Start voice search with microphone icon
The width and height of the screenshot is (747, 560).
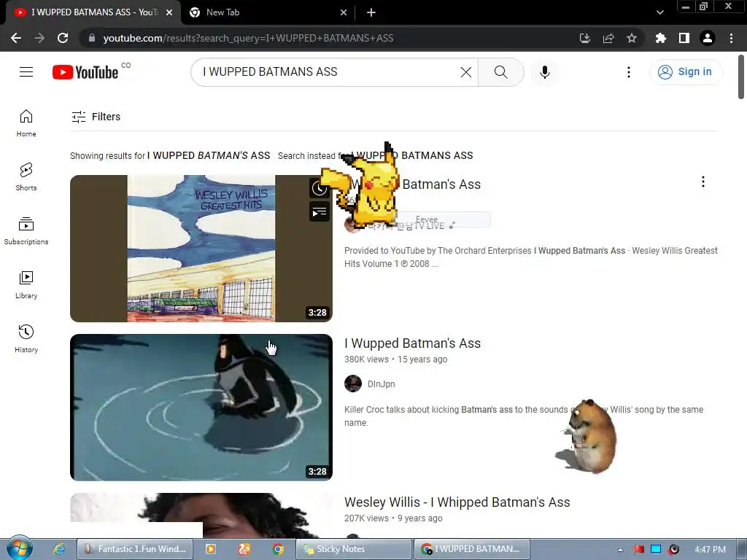544,72
